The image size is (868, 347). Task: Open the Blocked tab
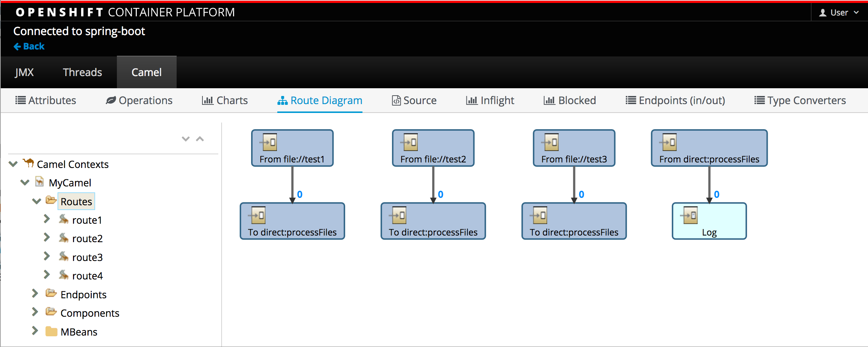pos(570,100)
